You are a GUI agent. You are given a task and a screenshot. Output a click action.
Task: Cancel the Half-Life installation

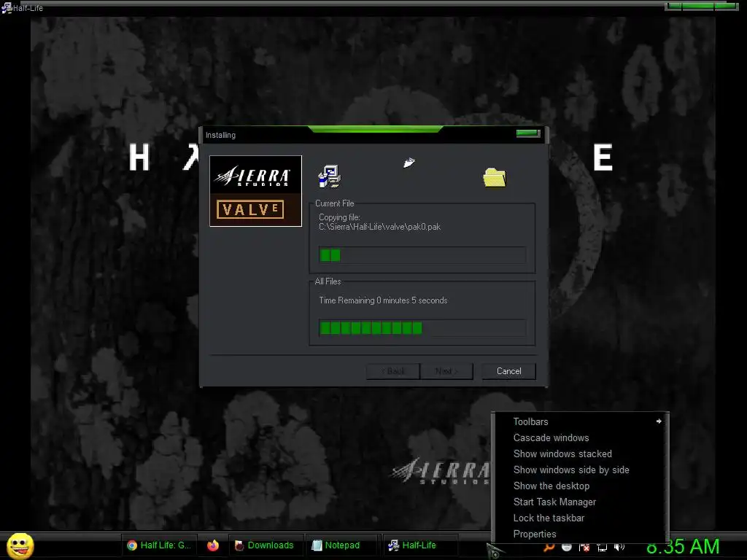click(508, 371)
